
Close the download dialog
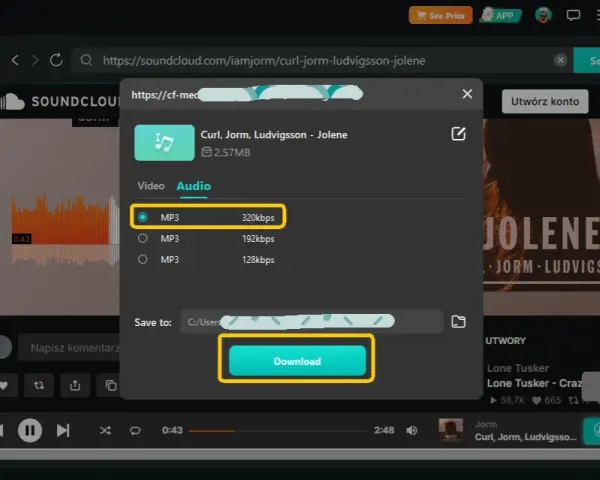[x=467, y=94]
